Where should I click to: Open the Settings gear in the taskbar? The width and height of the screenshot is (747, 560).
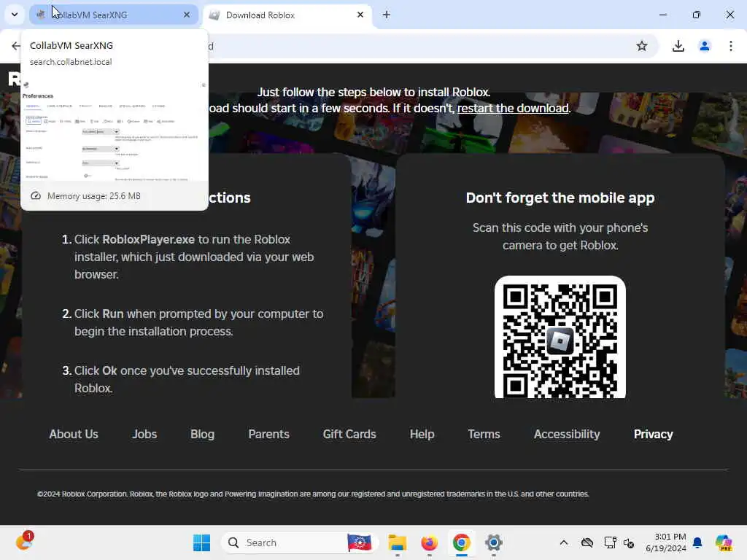tap(494, 542)
